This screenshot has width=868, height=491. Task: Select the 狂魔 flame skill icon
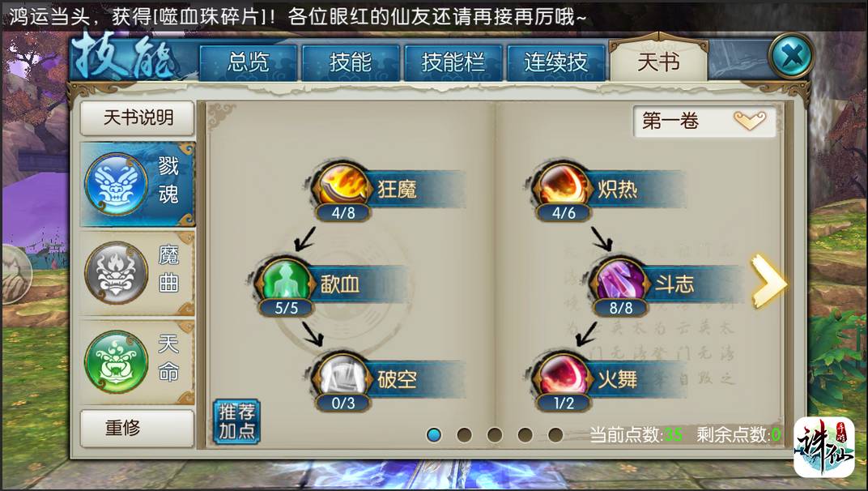pos(343,186)
